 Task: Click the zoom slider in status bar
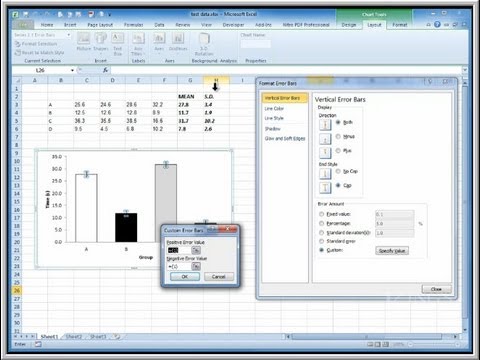coord(433,344)
